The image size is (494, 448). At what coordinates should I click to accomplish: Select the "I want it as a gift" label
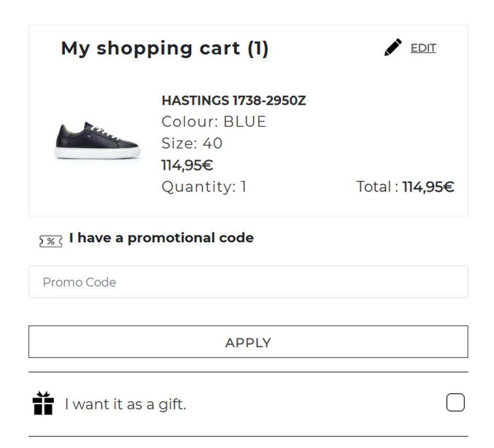point(126,405)
